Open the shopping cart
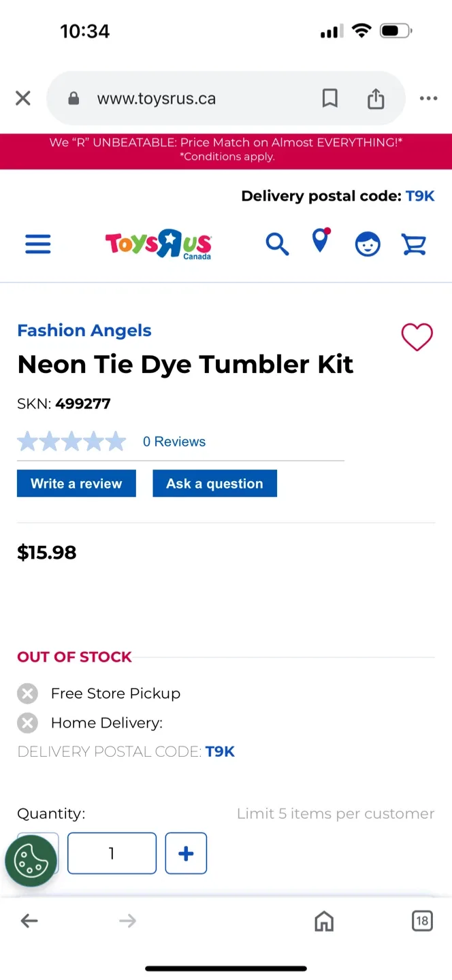Screen dimensions: 452x980 tap(414, 244)
